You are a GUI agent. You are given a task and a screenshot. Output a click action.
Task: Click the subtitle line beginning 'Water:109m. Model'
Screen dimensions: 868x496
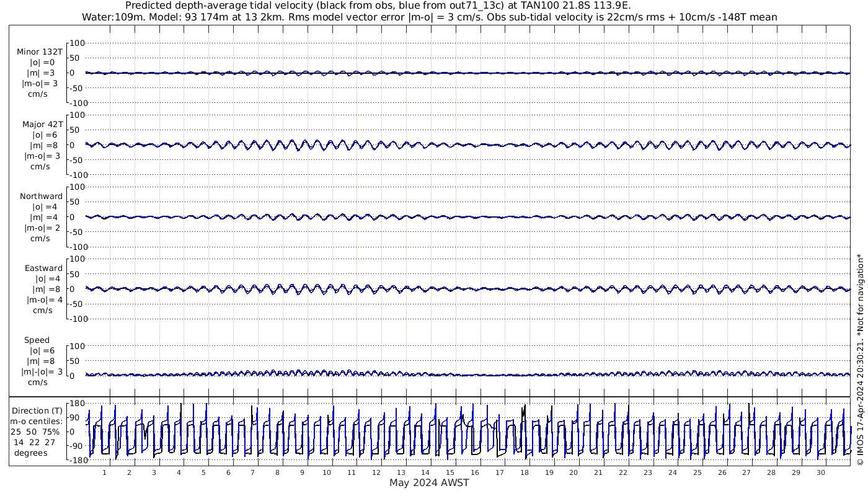click(429, 17)
